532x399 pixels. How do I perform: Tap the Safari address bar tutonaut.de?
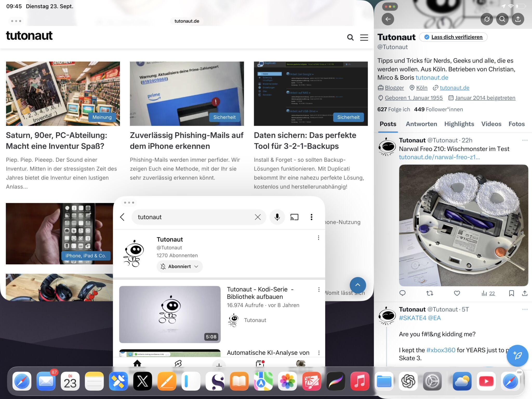pyautogui.click(x=187, y=21)
